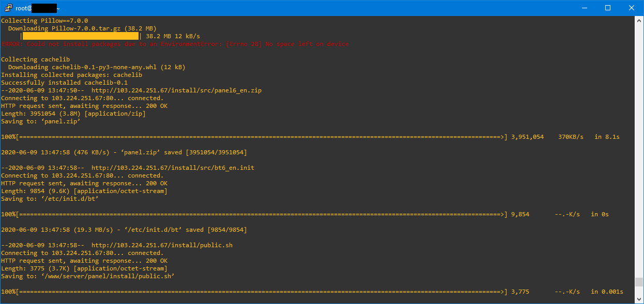
Task: Click the scrollbar down arrow
Action: click(x=639, y=300)
